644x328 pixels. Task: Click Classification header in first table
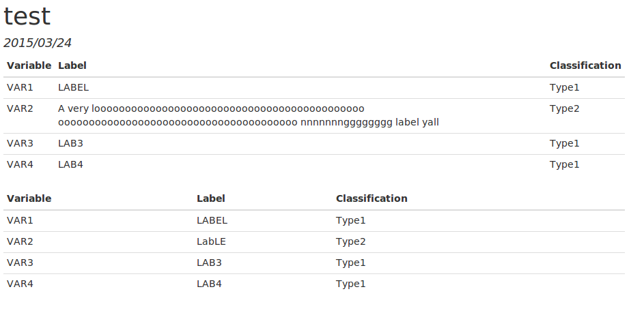pos(585,65)
